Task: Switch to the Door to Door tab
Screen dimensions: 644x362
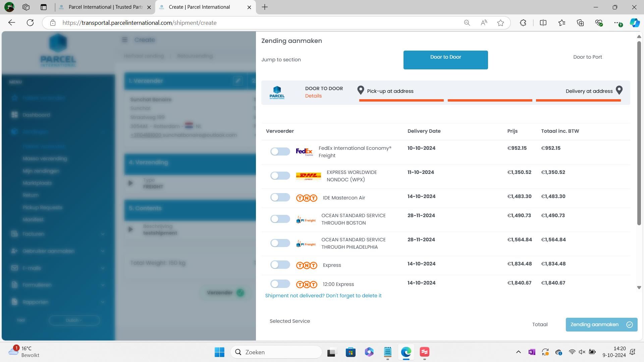Action: click(x=445, y=60)
